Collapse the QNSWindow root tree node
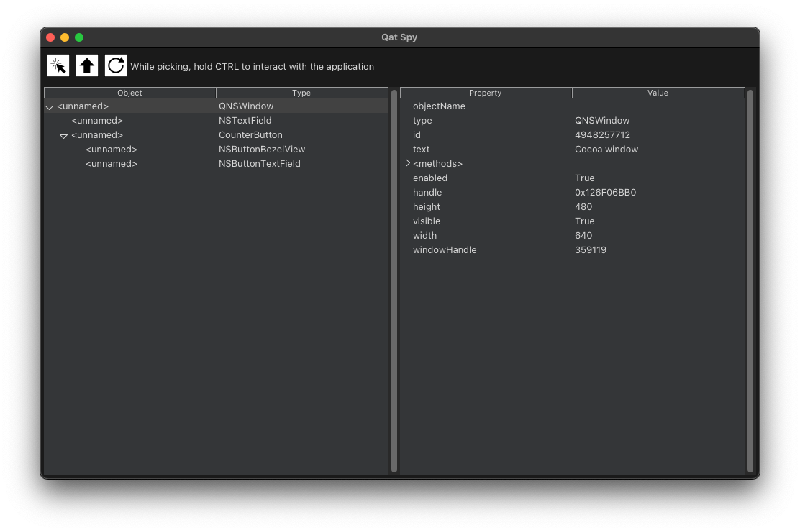This screenshot has width=800, height=532. pyautogui.click(x=50, y=107)
